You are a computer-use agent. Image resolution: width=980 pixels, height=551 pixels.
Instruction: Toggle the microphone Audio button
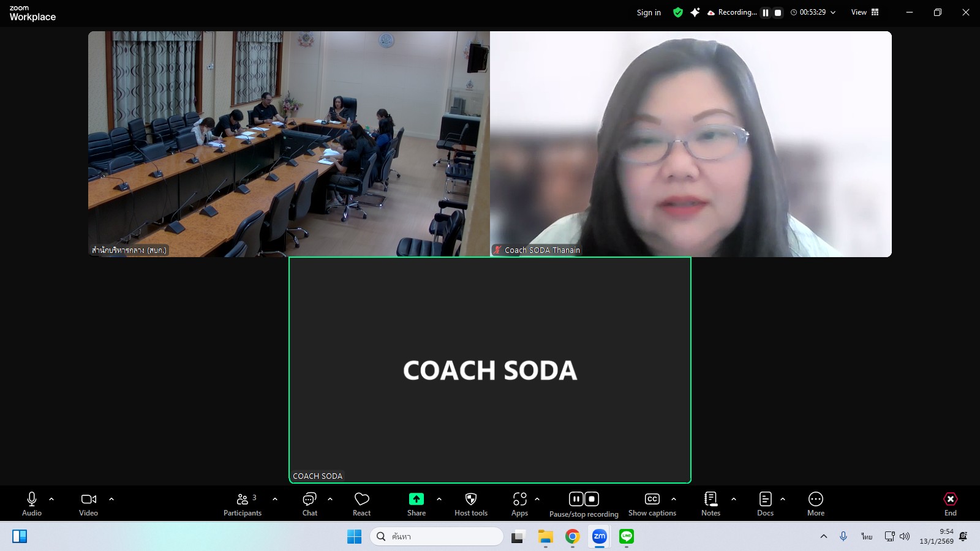tap(32, 504)
